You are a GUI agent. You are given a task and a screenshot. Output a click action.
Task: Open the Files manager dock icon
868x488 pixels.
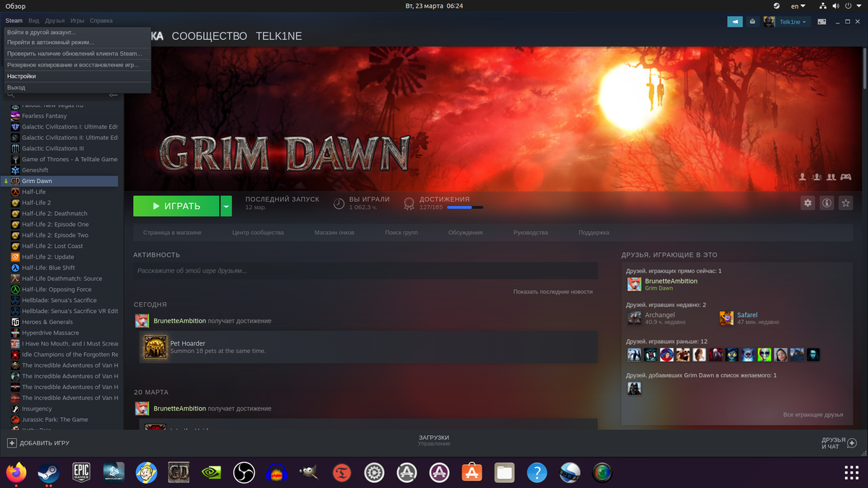tap(504, 472)
